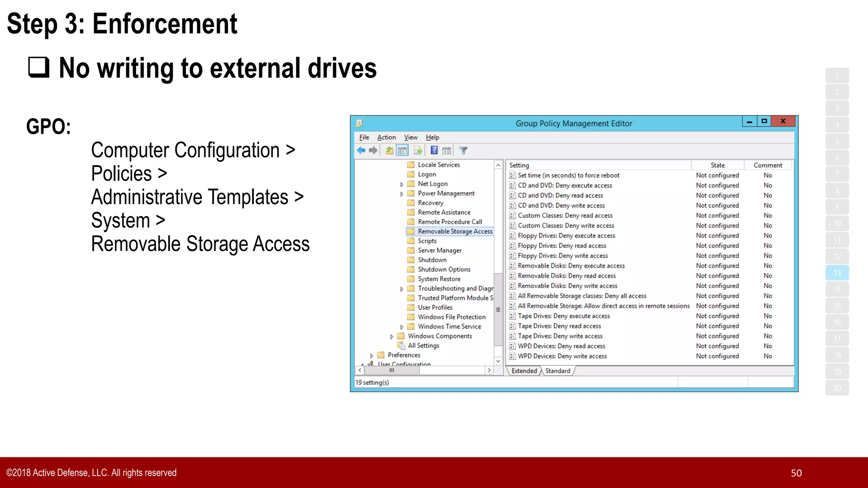Select All Removable Storage: Allow direct access setting
Screen dimensions: 868x488
(x=604, y=306)
